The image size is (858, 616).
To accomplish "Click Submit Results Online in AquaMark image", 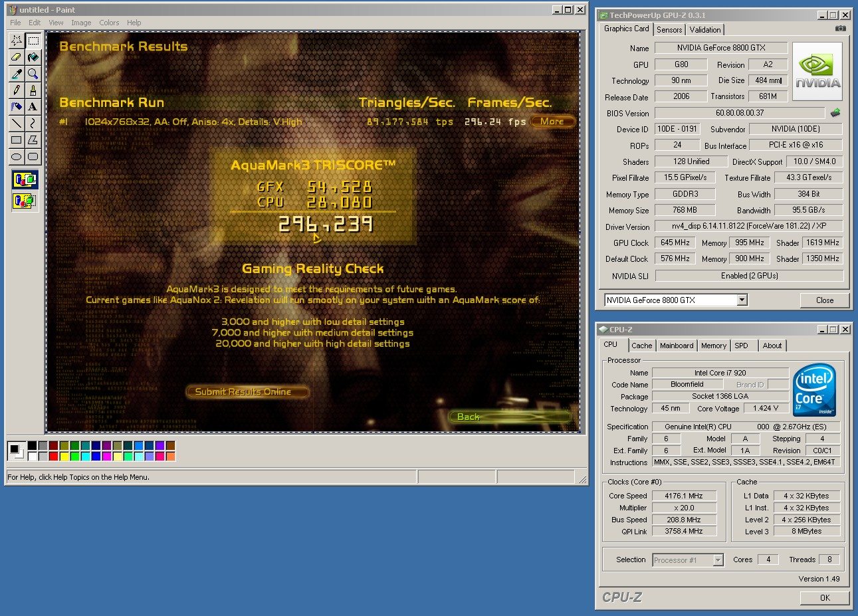I will tap(248, 392).
